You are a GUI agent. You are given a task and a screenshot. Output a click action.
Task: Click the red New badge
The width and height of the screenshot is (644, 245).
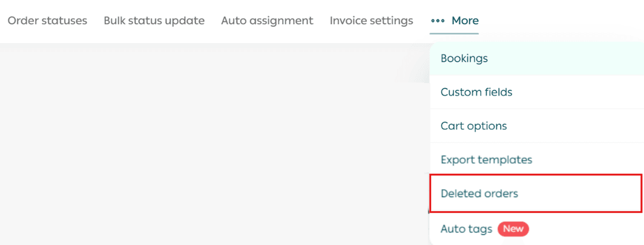[x=513, y=229]
